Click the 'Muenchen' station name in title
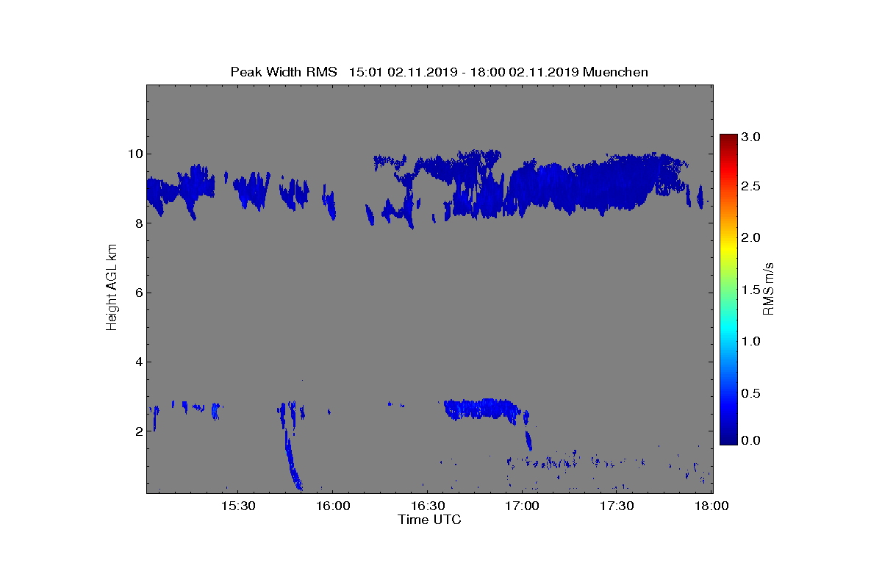The width and height of the screenshot is (882, 588). 615,72
